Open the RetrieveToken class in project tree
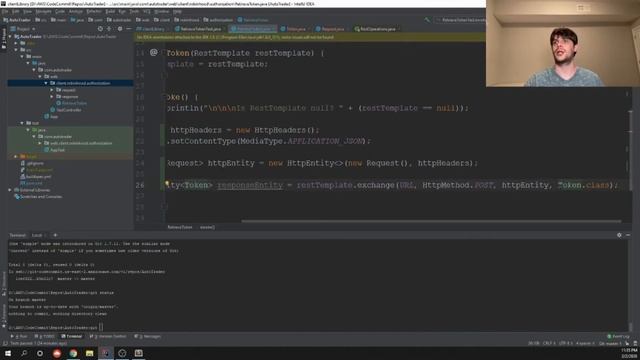 [x=71, y=103]
